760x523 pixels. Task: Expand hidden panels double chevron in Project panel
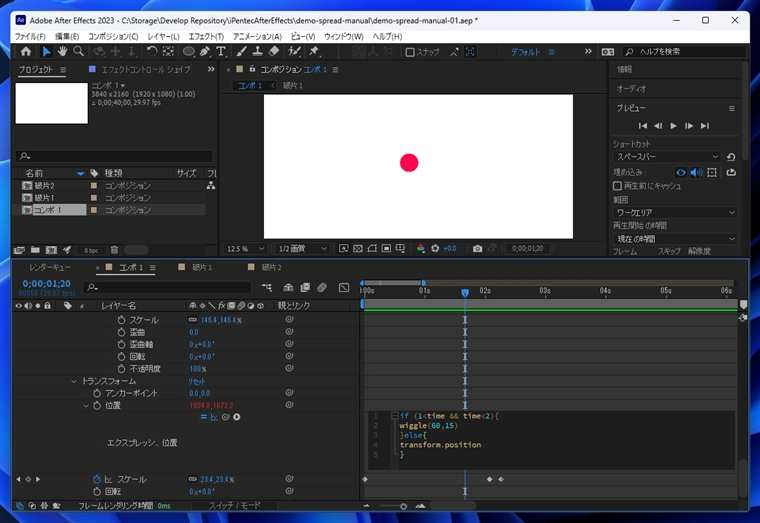[x=211, y=69]
